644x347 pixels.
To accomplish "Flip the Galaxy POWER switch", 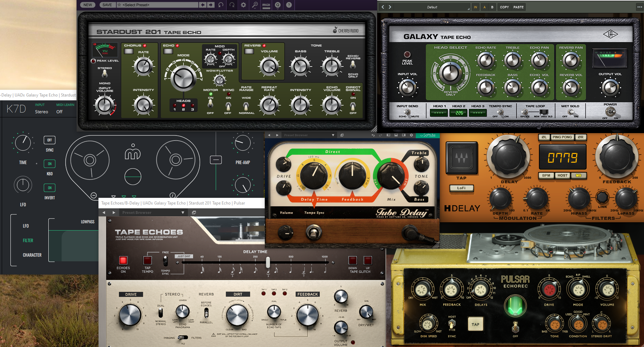I will [x=610, y=112].
